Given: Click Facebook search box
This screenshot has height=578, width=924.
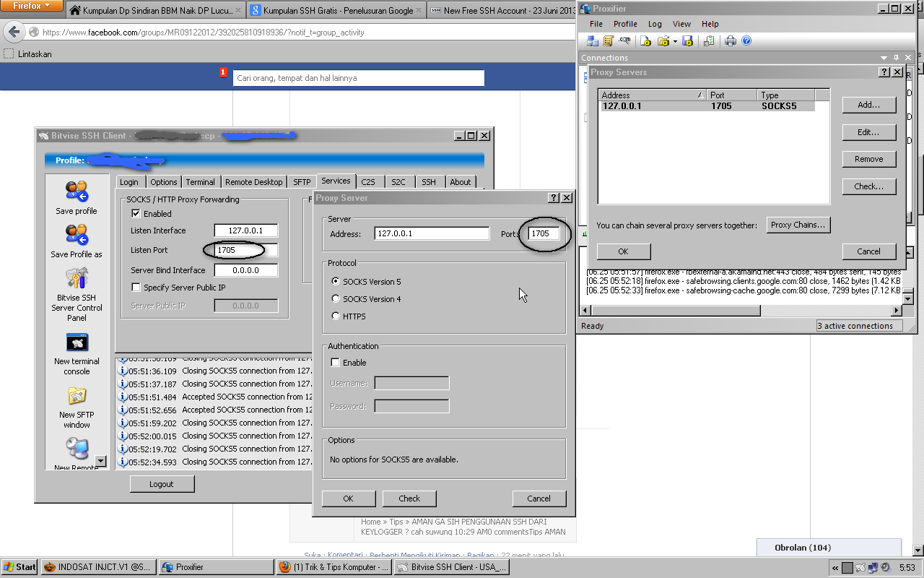Looking at the screenshot, I should coord(358,78).
